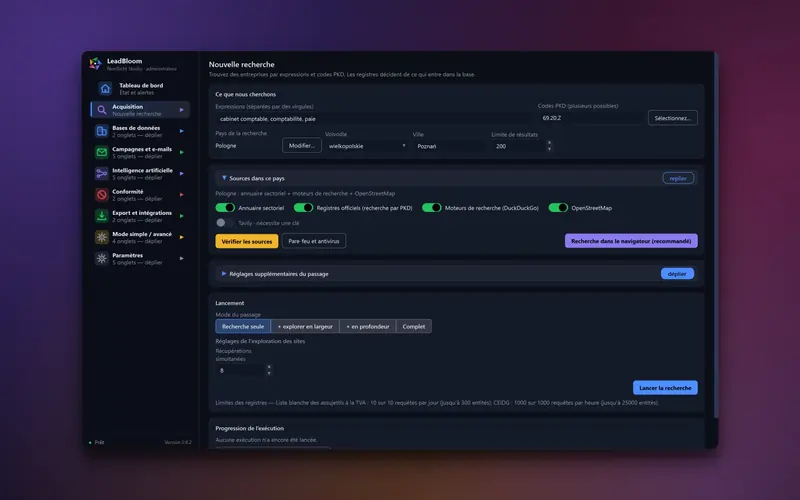Open the Tableau de bord home icon
The width and height of the screenshot is (800, 500).
(105, 89)
